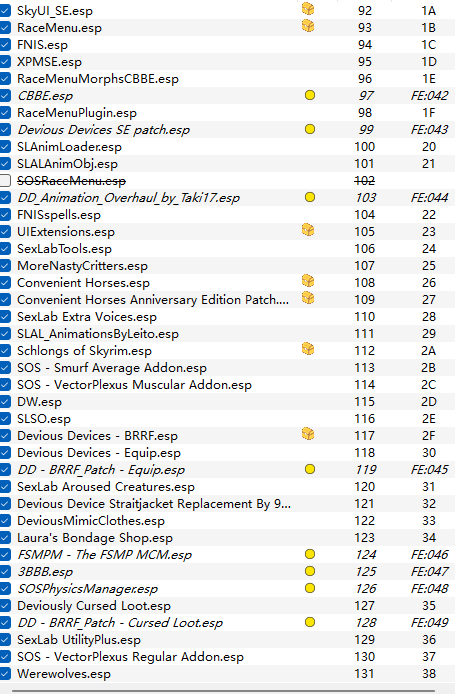The width and height of the screenshot is (455, 694).
Task: Click the yellow dot for SOSPhysicsManager.esp
Action: point(310,588)
